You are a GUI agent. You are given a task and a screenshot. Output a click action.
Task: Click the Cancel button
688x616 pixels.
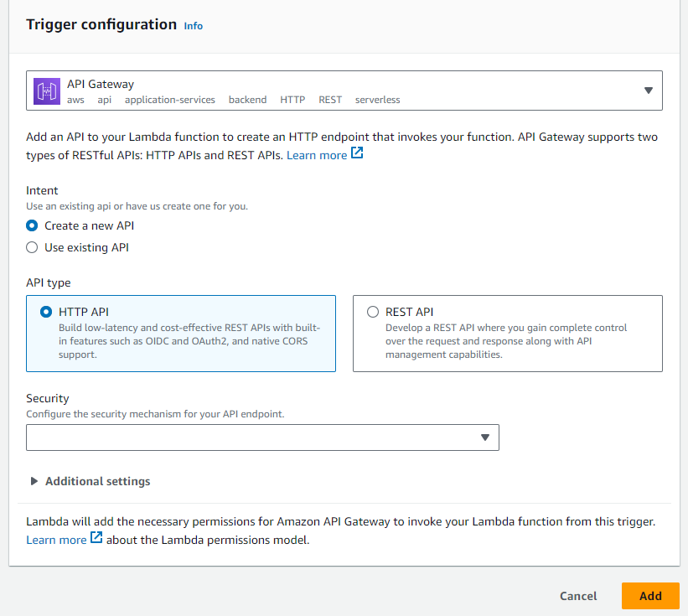coord(578,596)
